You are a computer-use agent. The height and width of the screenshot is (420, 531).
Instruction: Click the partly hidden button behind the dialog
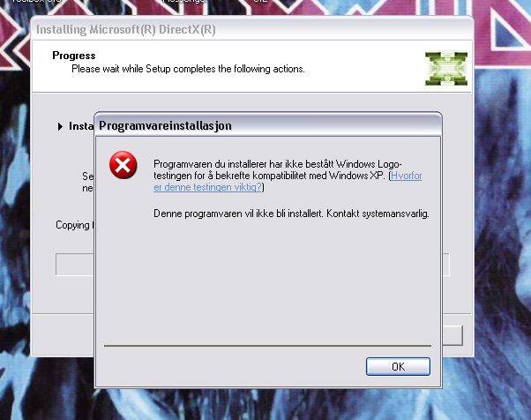tap(452, 335)
